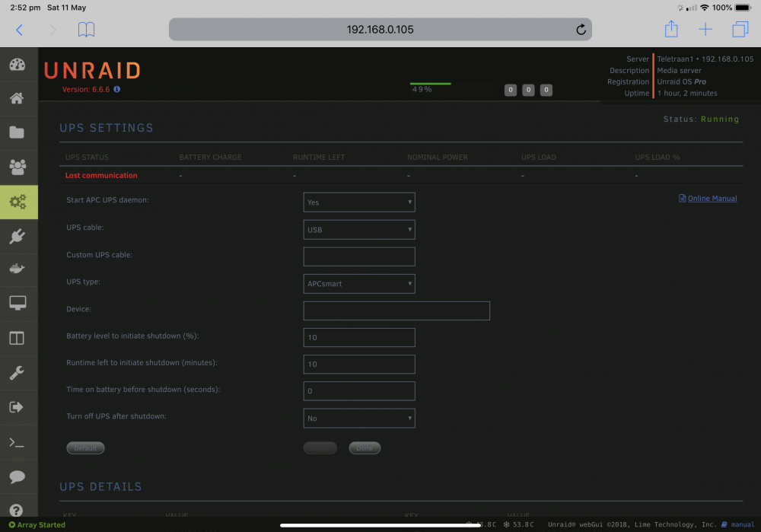
Task: Click the Lost communication status text
Action: tap(101, 175)
